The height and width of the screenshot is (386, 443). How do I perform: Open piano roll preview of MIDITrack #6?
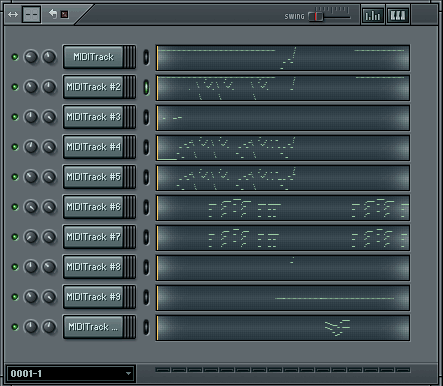click(x=283, y=208)
